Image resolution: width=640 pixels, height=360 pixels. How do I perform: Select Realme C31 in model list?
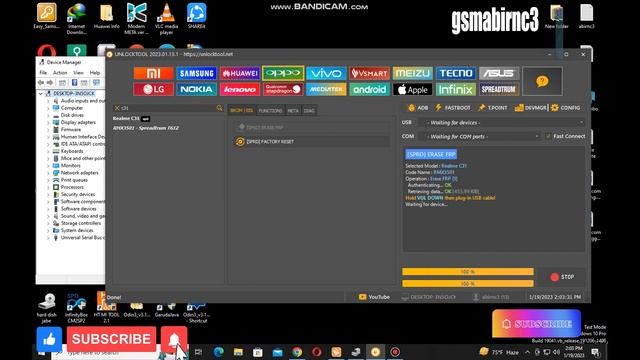(131, 118)
